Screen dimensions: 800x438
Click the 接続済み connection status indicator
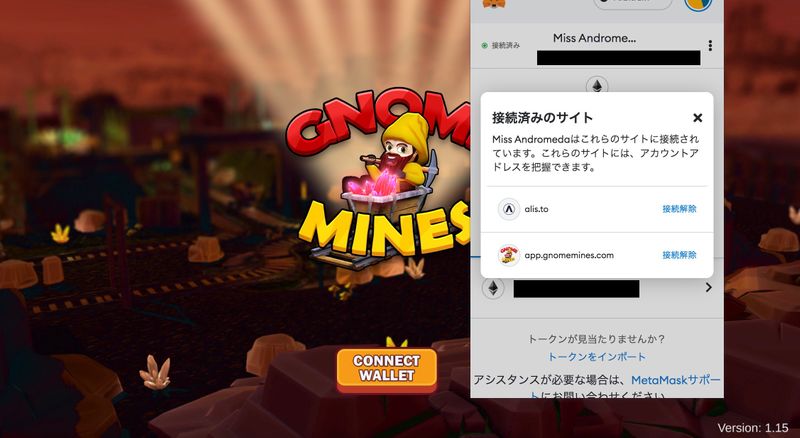click(x=501, y=45)
